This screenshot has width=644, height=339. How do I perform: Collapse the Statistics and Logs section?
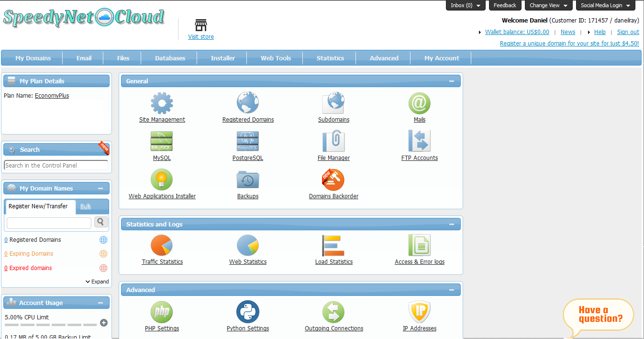click(452, 225)
